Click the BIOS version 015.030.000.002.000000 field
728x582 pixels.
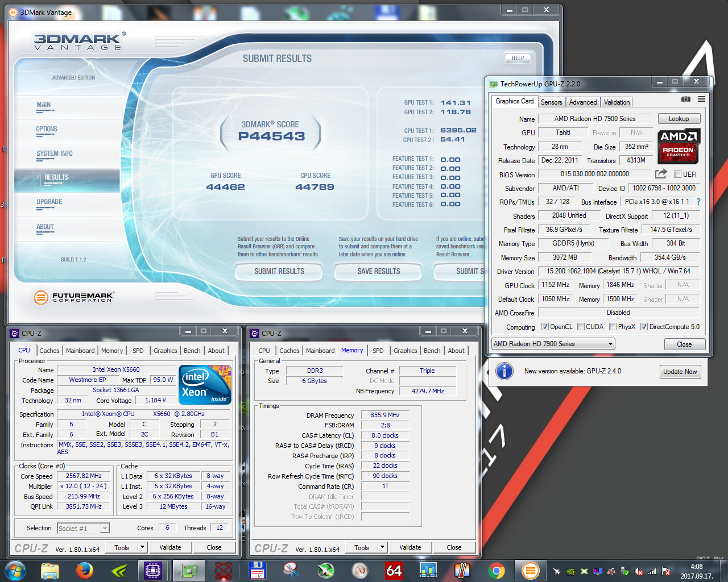click(595, 174)
